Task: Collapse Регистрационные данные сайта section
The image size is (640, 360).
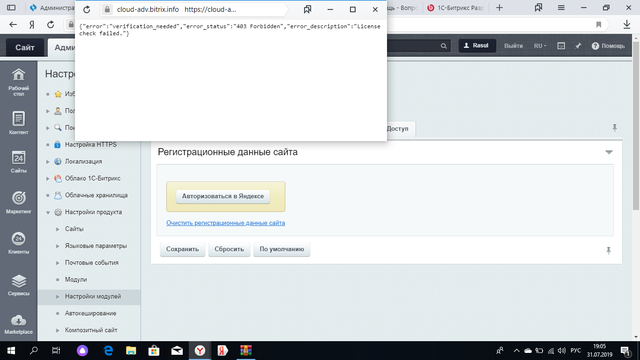Action: (609, 152)
